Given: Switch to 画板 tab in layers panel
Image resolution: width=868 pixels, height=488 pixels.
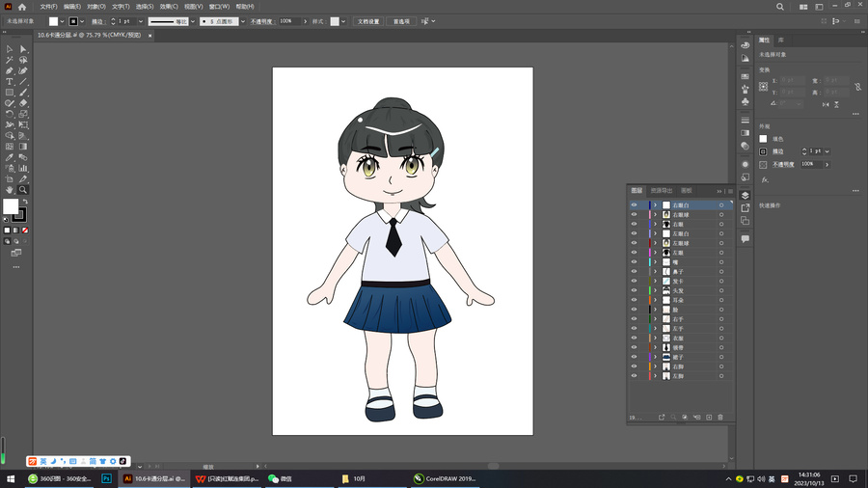Looking at the screenshot, I should click(x=687, y=190).
